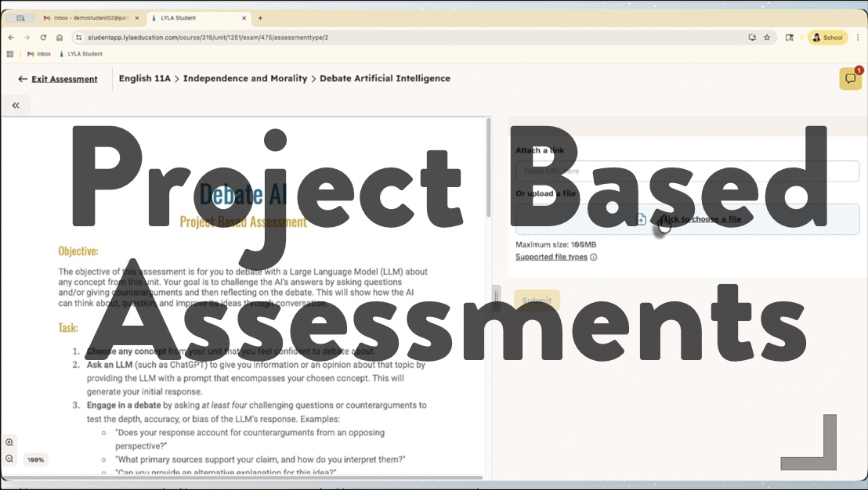Click the Paste URL here field
The height and width of the screenshot is (490, 868).
[688, 171]
